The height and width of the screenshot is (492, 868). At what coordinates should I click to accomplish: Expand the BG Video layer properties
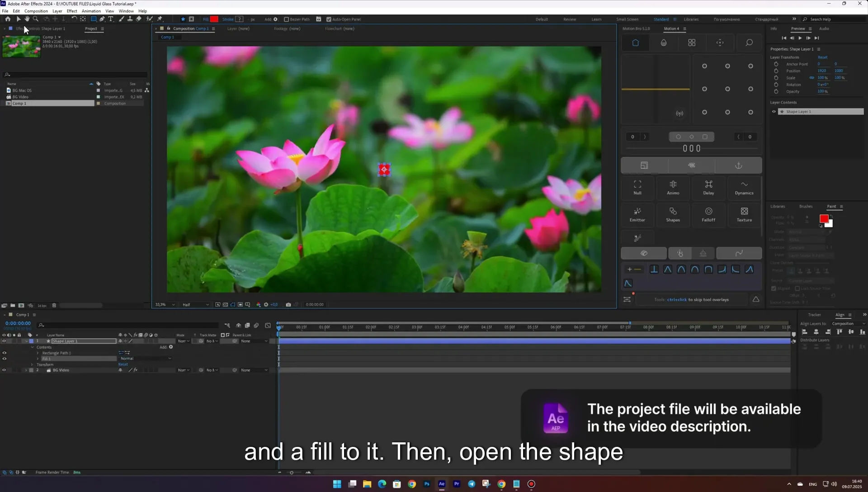click(26, 370)
